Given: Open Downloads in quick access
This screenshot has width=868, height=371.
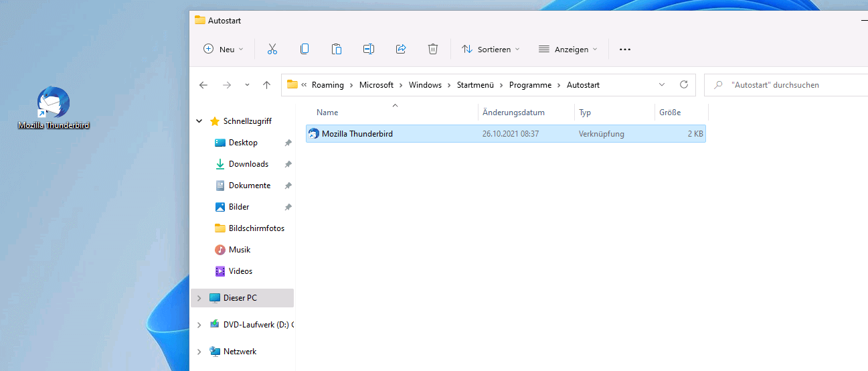Looking at the screenshot, I should click(x=248, y=164).
